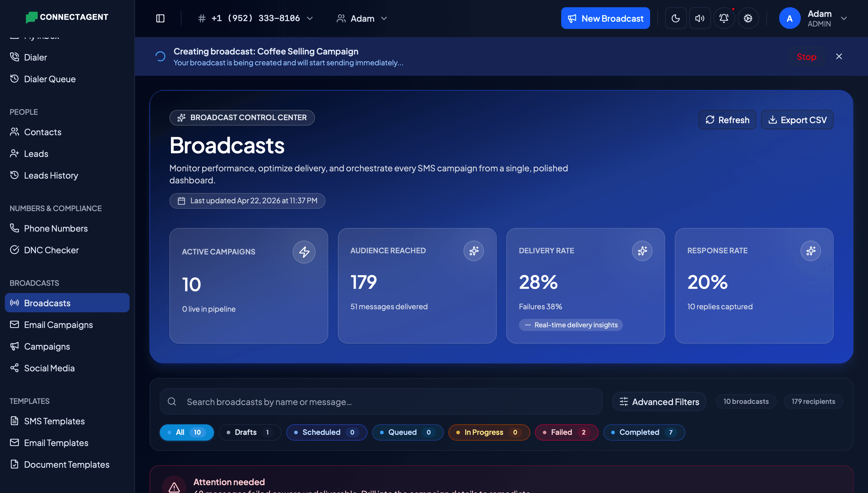Open Document Templates
Viewport: 868px width, 493px height.
67,464
